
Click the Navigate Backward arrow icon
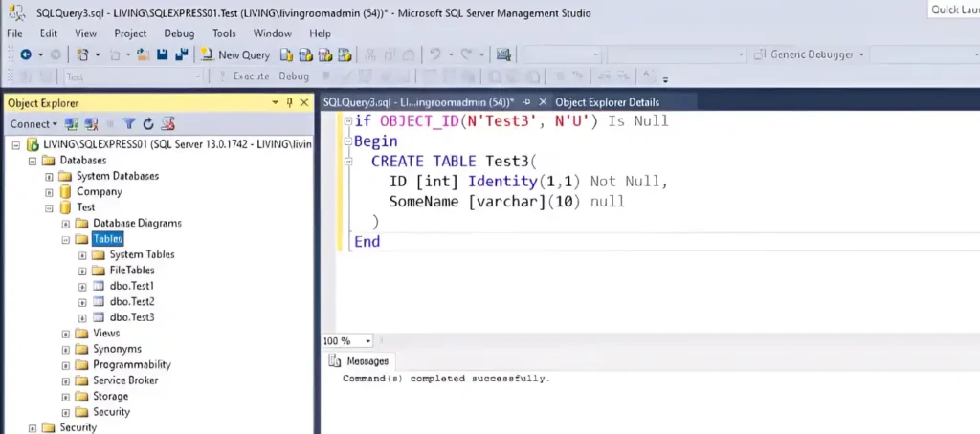26,54
